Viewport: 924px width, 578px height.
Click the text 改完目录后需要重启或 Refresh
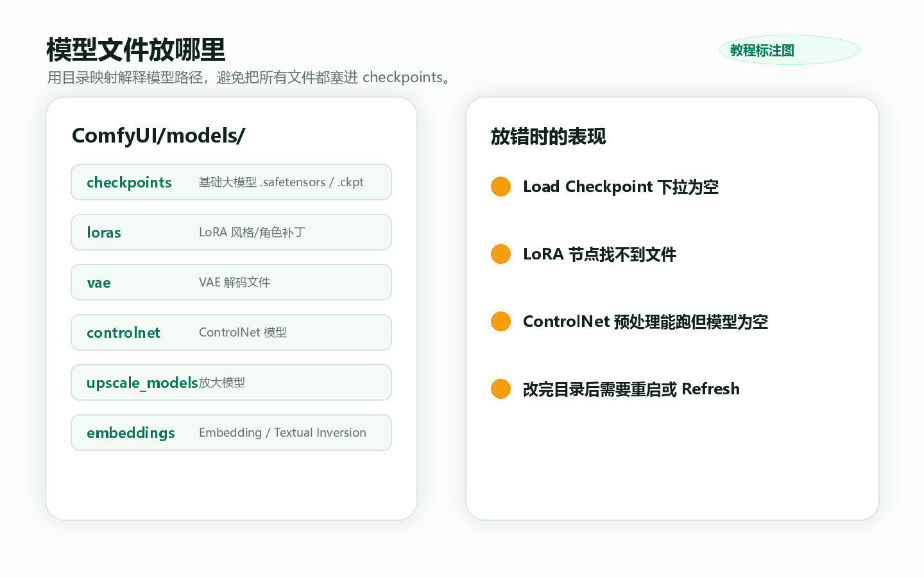(631, 389)
